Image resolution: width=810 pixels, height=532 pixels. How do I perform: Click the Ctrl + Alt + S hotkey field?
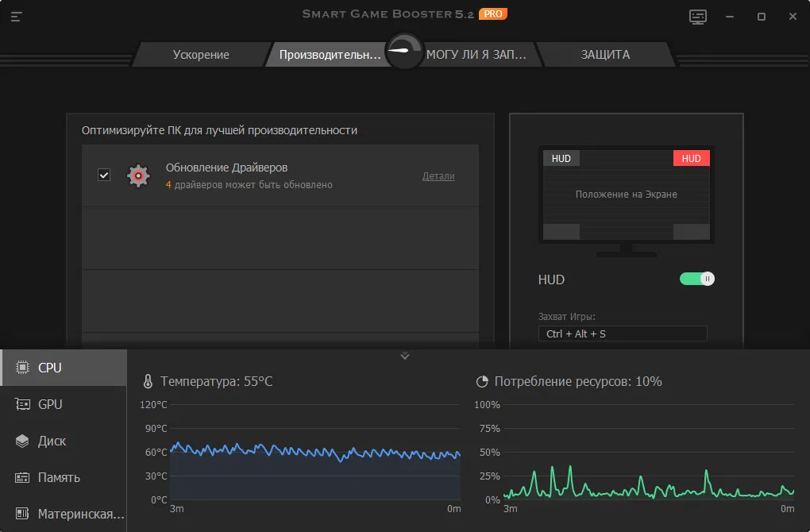[x=622, y=333]
